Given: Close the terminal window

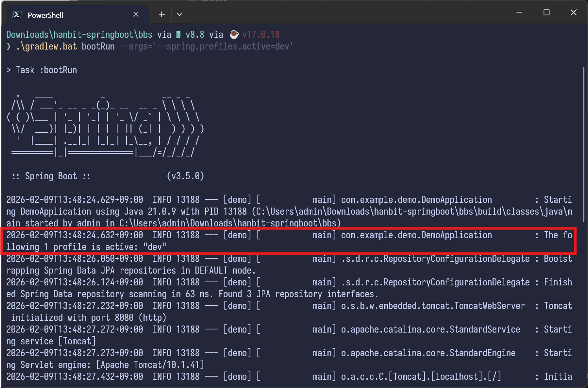Looking at the screenshot, I should point(573,13).
